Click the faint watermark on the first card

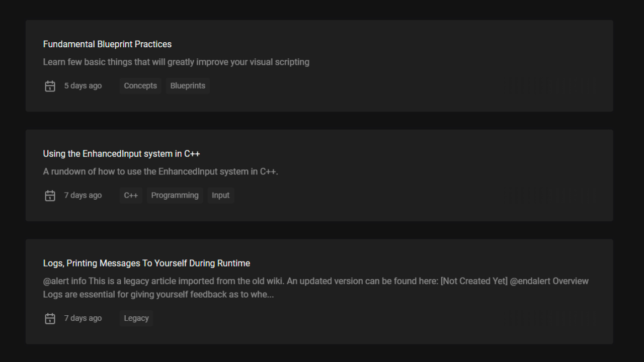[x=553, y=85]
